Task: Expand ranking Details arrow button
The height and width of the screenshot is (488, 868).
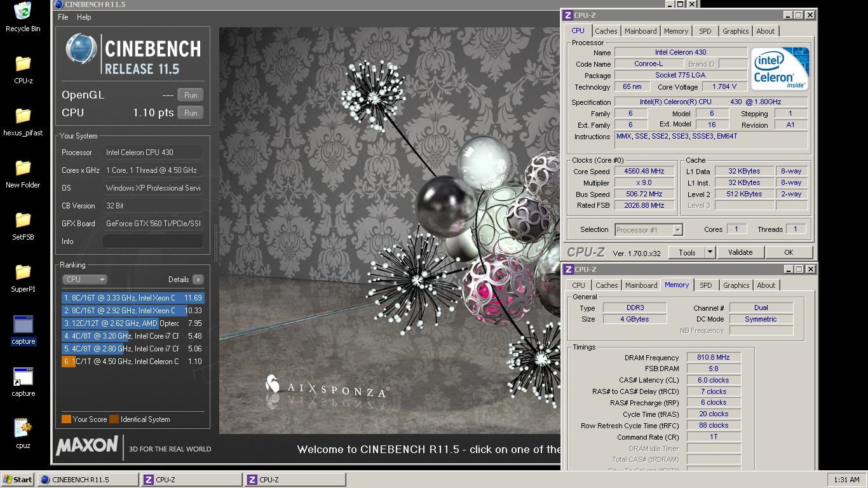Action: tap(198, 280)
